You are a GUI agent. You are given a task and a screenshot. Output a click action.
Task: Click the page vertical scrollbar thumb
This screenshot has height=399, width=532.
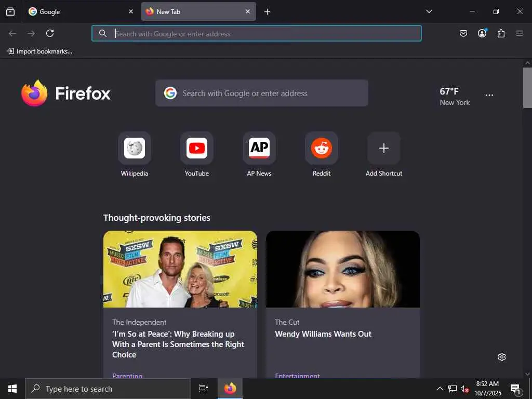click(527, 87)
